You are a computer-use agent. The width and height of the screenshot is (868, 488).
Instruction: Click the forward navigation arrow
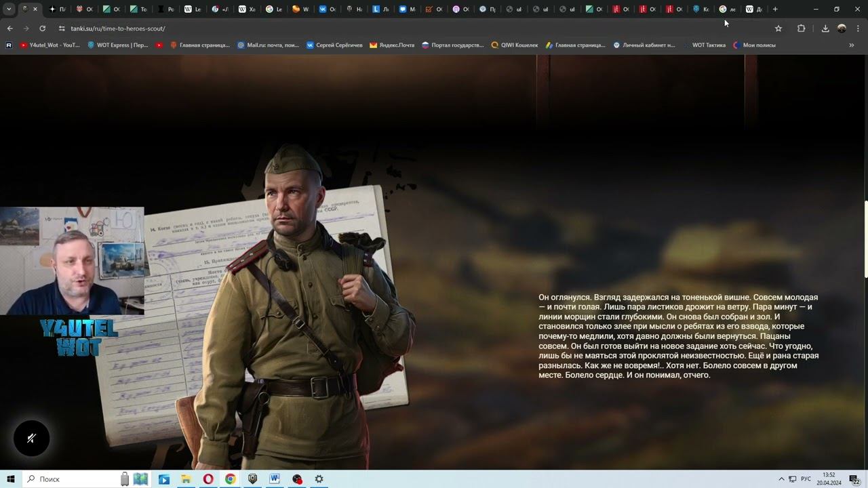point(26,28)
